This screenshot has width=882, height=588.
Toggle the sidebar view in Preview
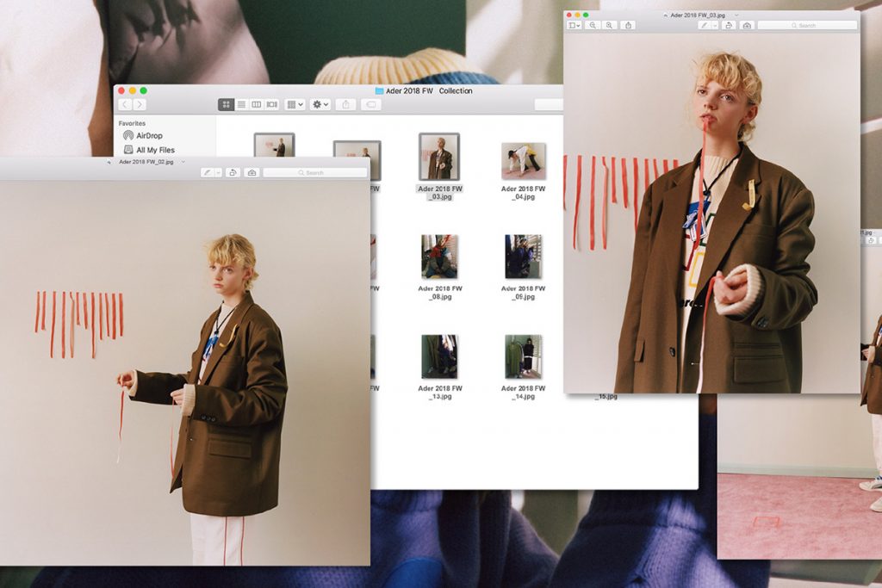point(572,25)
